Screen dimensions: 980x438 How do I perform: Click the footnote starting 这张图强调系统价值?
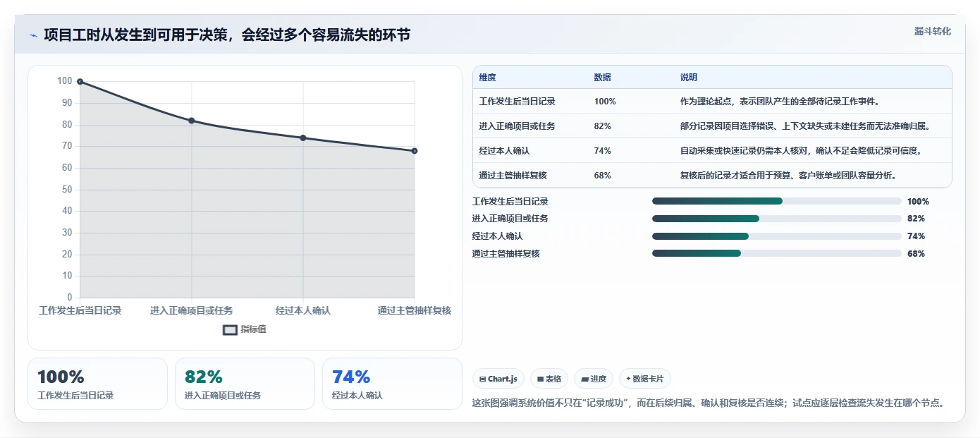tap(708, 403)
